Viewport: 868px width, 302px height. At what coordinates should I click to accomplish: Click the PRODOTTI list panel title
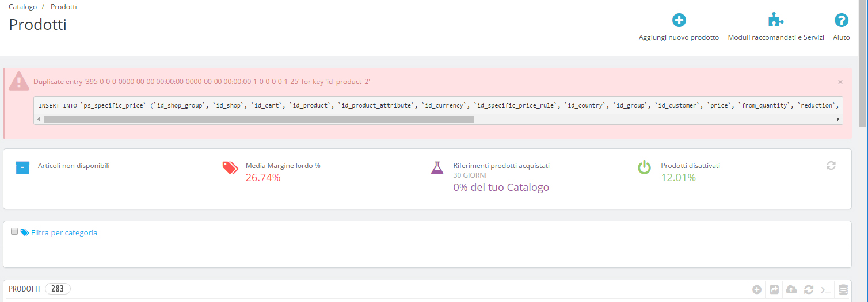click(24, 289)
